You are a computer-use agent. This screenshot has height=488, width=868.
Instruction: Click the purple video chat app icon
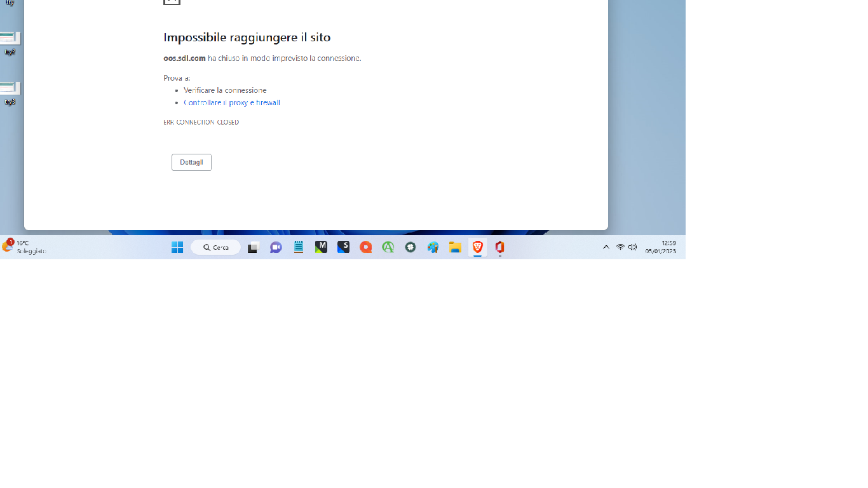[276, 247]
